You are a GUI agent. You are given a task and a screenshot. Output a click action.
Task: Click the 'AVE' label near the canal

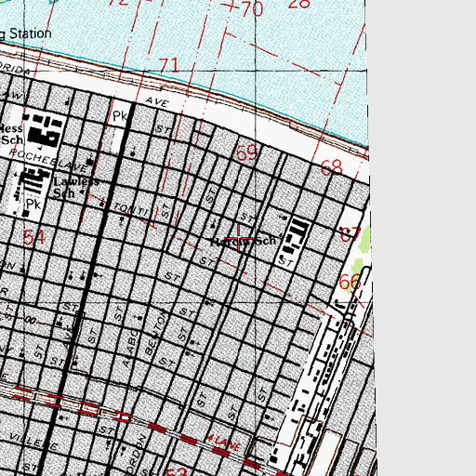(x=157, y=102)
